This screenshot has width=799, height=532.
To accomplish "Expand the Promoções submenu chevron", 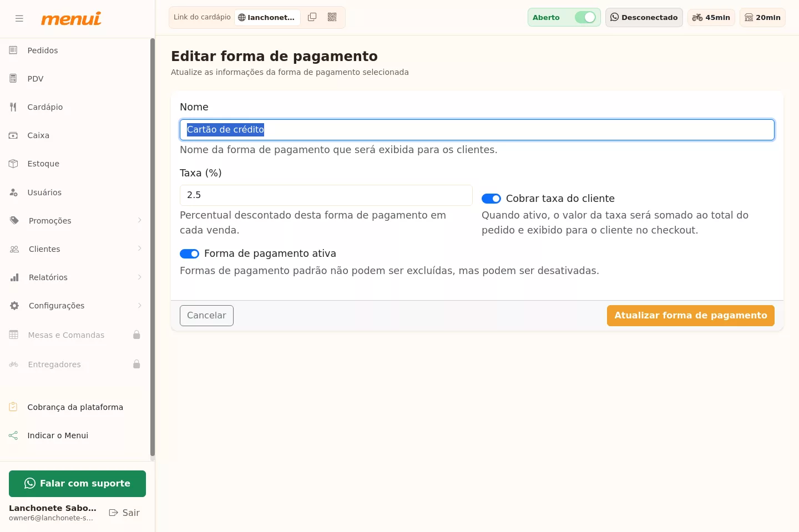I will point(140,220).
